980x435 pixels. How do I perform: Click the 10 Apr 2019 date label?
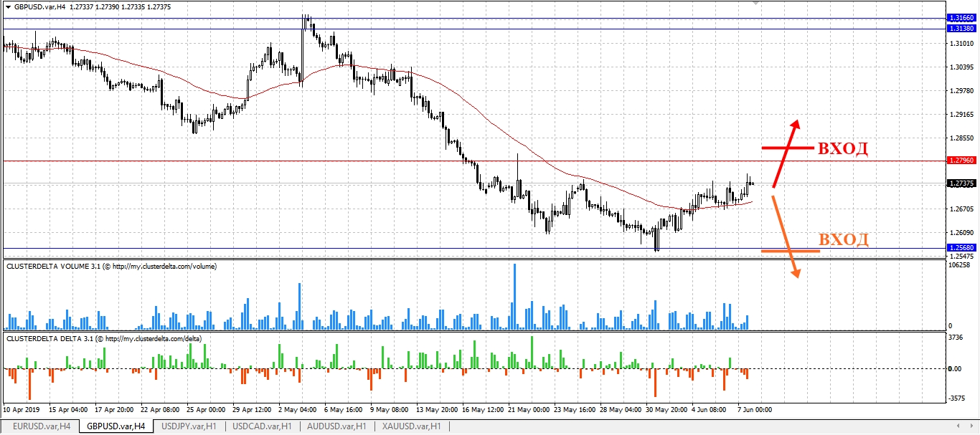22,409
